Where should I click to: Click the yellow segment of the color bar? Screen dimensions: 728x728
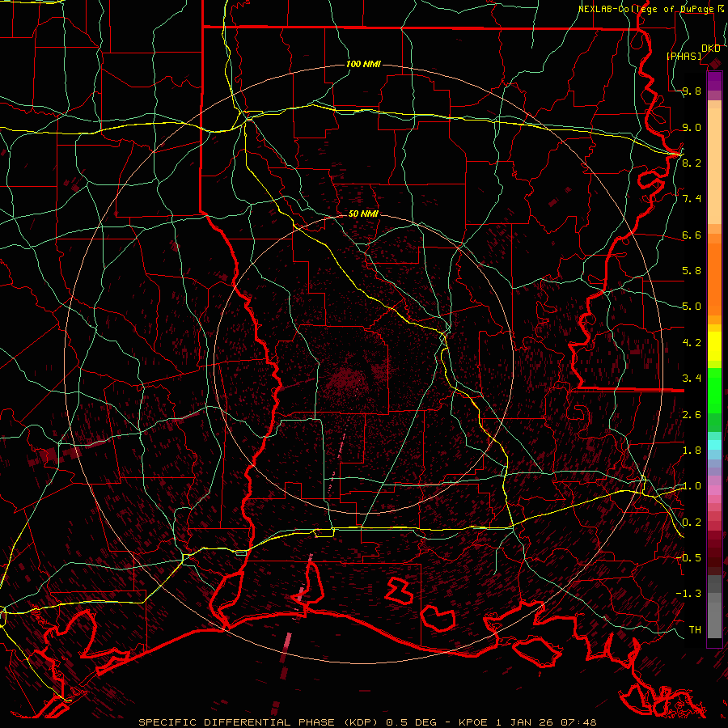point(714,346)
